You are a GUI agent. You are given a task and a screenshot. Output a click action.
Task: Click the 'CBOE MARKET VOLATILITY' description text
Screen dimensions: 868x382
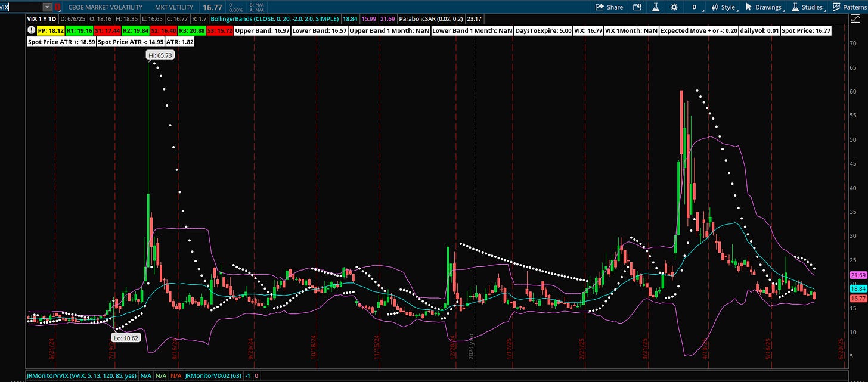(x=106, y=7)
